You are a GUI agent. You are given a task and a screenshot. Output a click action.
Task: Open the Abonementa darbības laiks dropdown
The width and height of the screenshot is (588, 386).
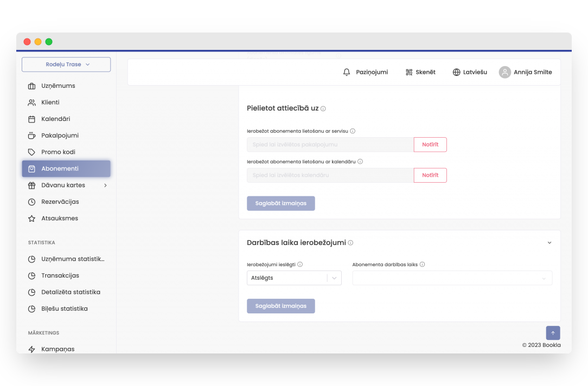(x=452, y=278)
